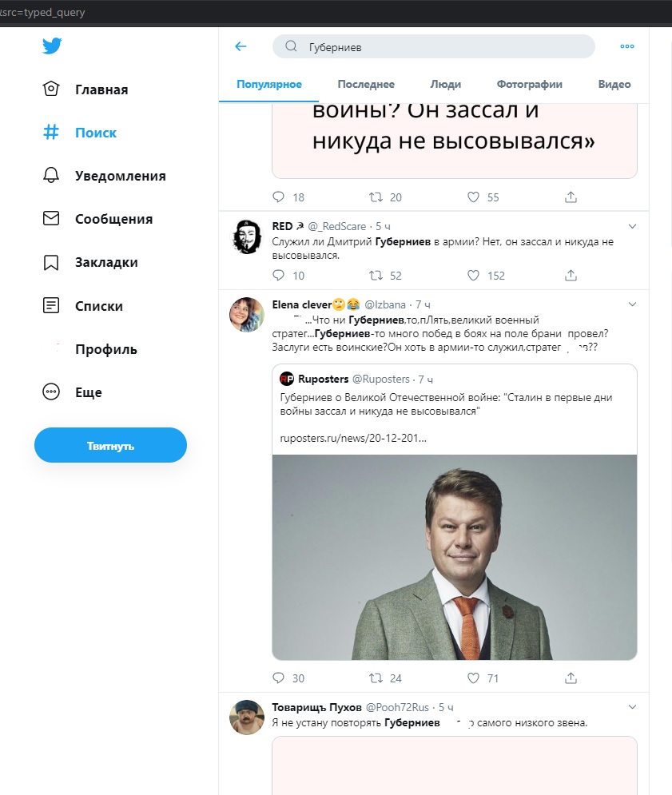Switch to the Последнее tab
Image resolution: width=672 pixels, height=795 pixels.
tap(366, 85)
